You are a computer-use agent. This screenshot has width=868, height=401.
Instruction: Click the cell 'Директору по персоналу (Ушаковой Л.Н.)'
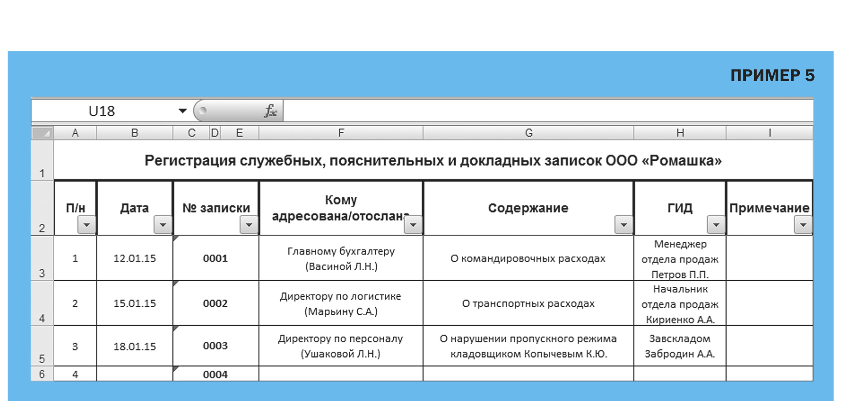[341, 346]
